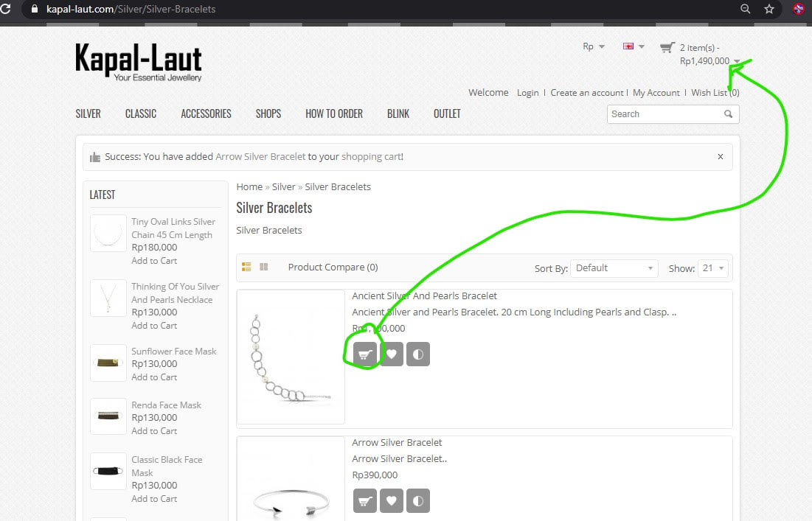812x521 pixels.
Task: Open Ancient Silver And Pearls Bracelet image
Action: [291, 357]
